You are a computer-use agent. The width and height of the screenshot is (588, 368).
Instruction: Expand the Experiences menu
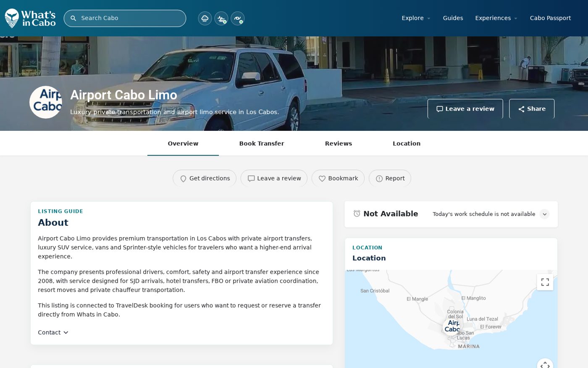(496, 18)
